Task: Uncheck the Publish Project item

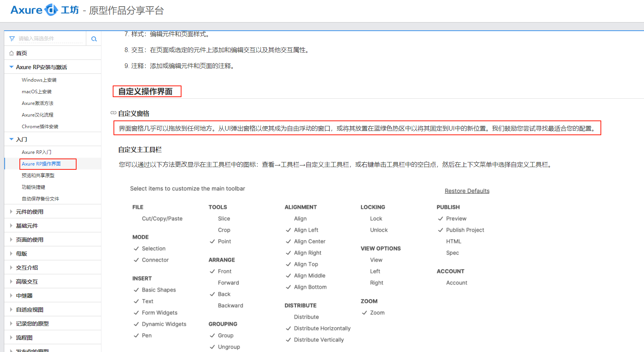Action: click(x=461, y=230)
